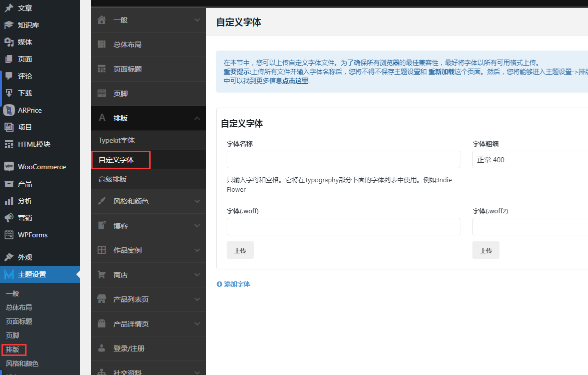Expand the 风格和颜色 section chevron
Screen dimensions: 588x375
point(197,201)
